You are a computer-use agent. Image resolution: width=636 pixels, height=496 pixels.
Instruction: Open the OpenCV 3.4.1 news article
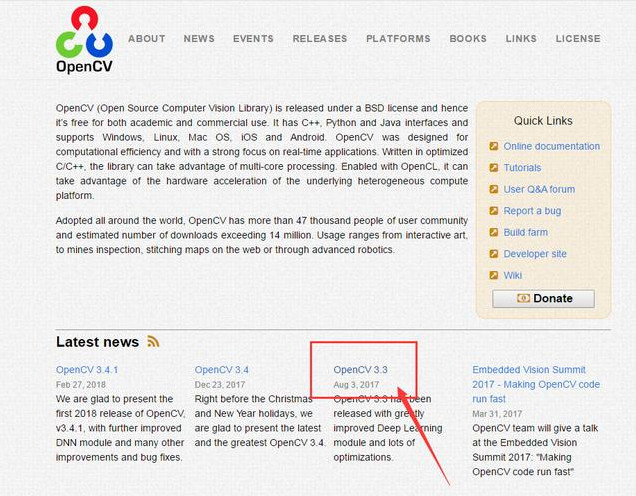coord(87,370)
